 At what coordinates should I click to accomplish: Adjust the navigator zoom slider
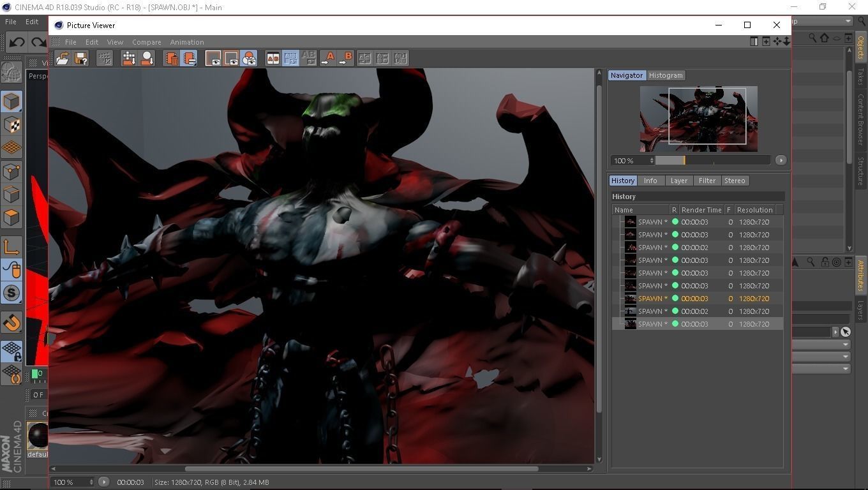(712, 160)
